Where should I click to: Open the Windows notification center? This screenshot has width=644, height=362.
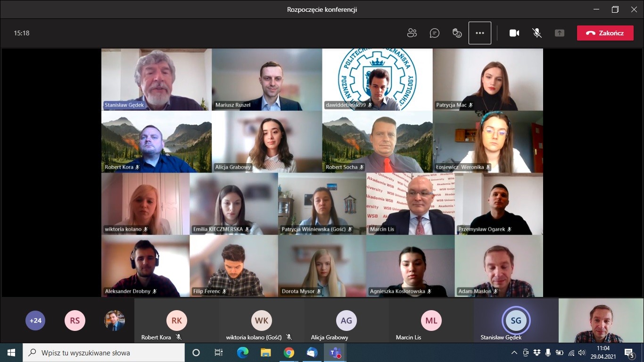coord(629,353)
